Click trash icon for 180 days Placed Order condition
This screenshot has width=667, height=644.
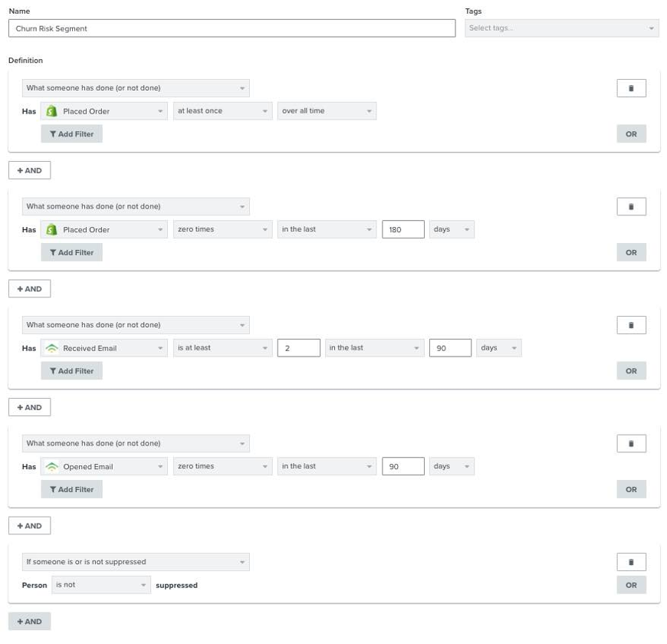[631, 206]
